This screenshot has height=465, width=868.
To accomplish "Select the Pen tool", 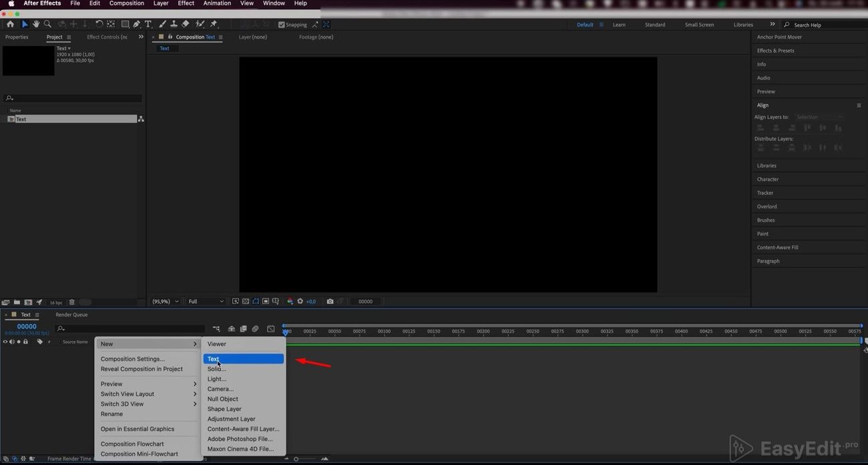I will 136,24.
